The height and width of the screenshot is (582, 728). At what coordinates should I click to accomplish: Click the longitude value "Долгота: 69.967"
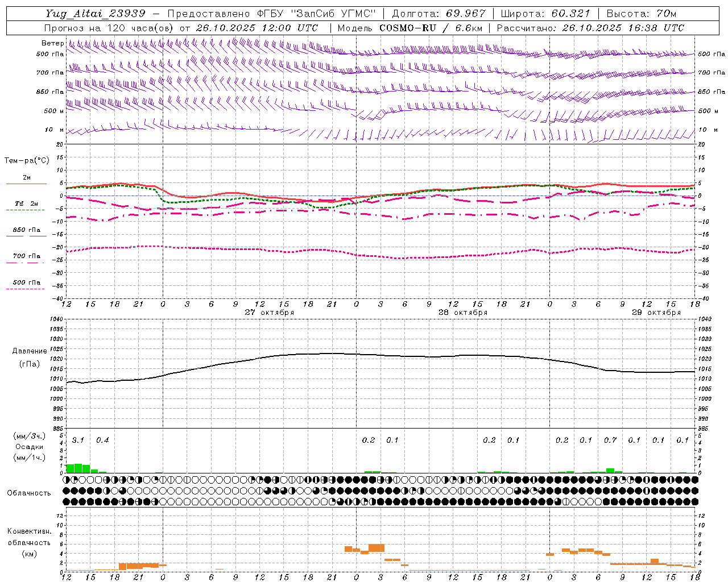(x=439, y=14)
